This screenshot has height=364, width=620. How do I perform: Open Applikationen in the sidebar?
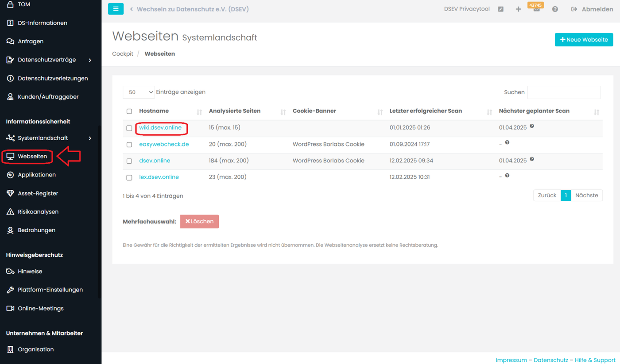(37, 175)
